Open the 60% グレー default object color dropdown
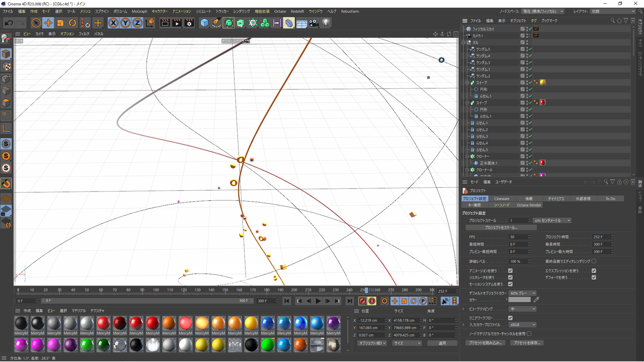 [522, 293]
